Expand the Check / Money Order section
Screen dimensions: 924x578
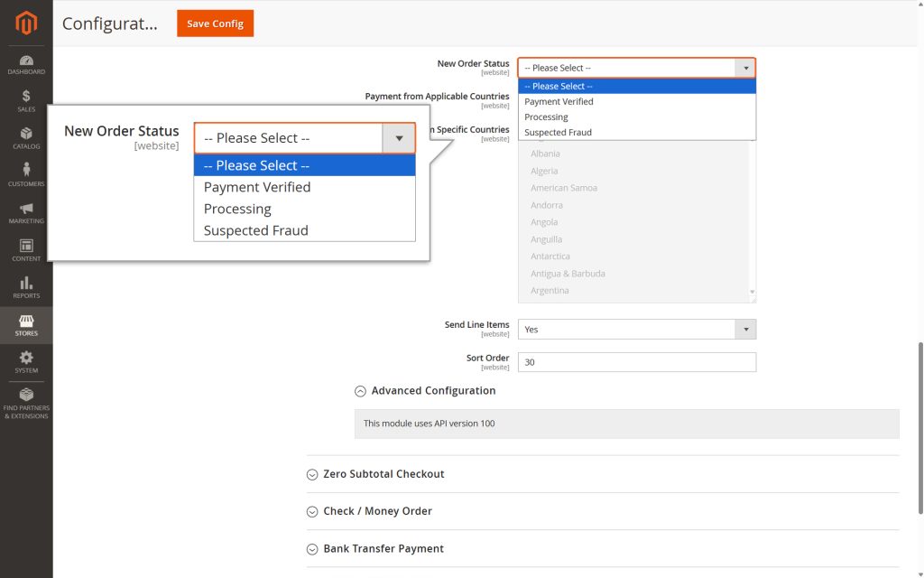pos(378,510)
